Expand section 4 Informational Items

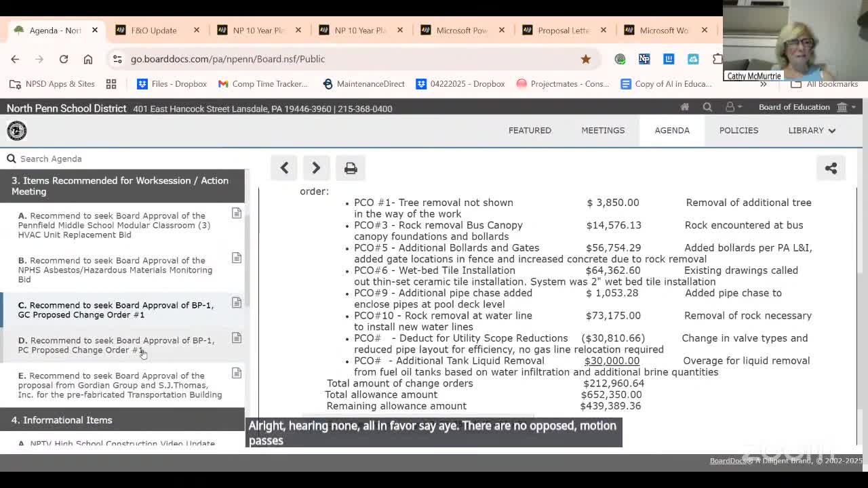point(122,420)
